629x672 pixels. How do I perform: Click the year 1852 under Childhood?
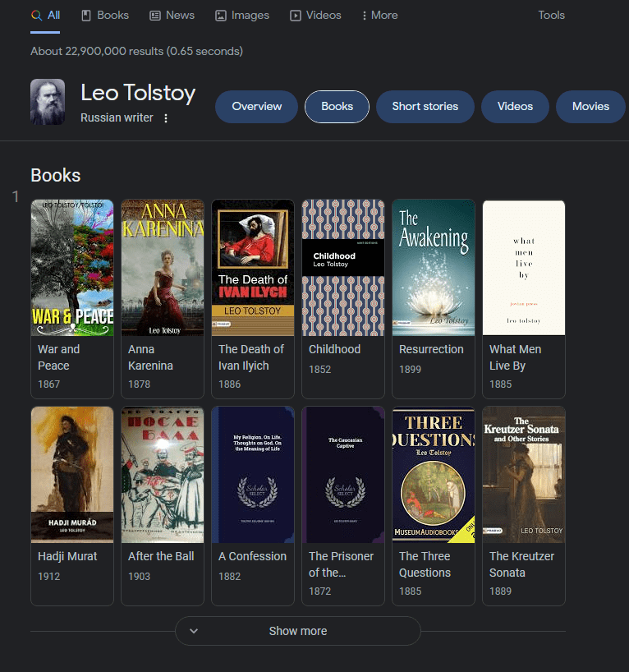(x=320, y=370)
